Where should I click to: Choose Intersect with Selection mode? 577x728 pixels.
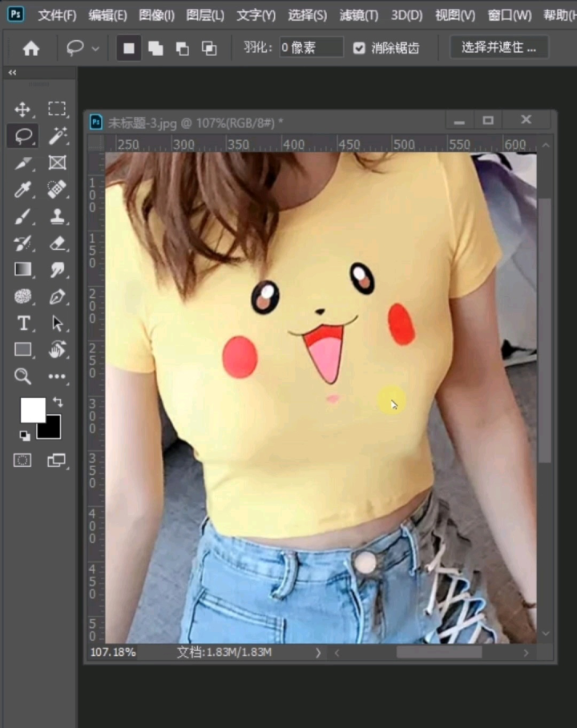pyautogui.click(x=209, y=48)
